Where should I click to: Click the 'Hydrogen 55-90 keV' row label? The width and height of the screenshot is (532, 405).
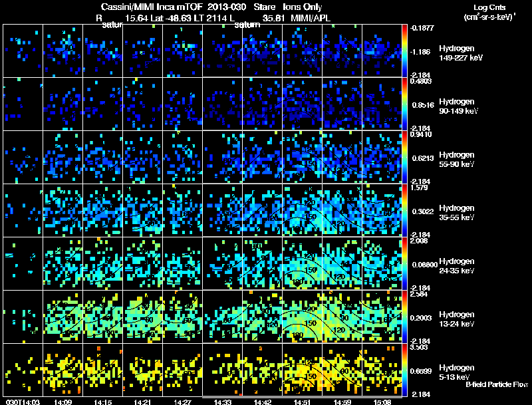pyautogui.click(x=457, y=160)
